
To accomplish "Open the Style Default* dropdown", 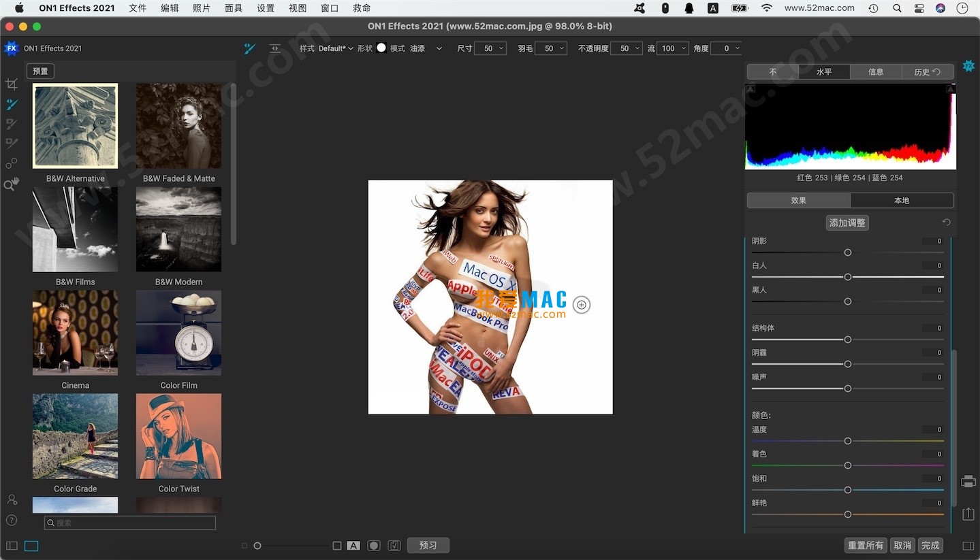I will tap(336, 48).
